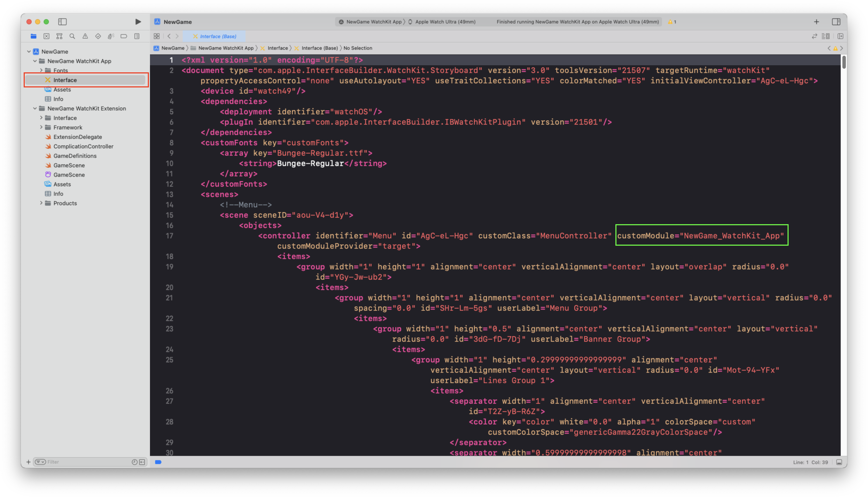Screen dimensions: 868x497
Task: Go back in editor history
Action: 169,36
